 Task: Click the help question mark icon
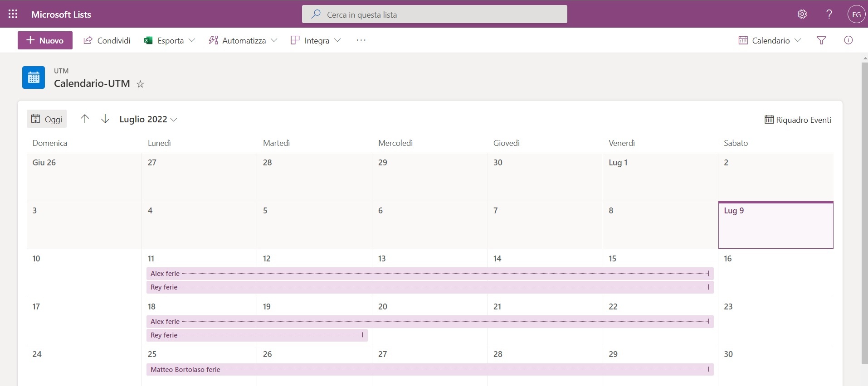point(829,14)
